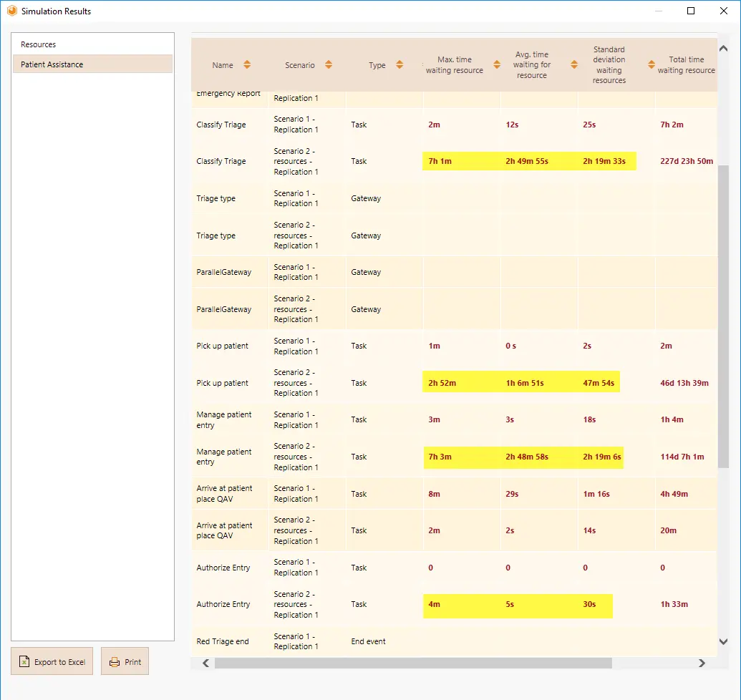Select the 2h 49m 55s average cell

(527, 161)
